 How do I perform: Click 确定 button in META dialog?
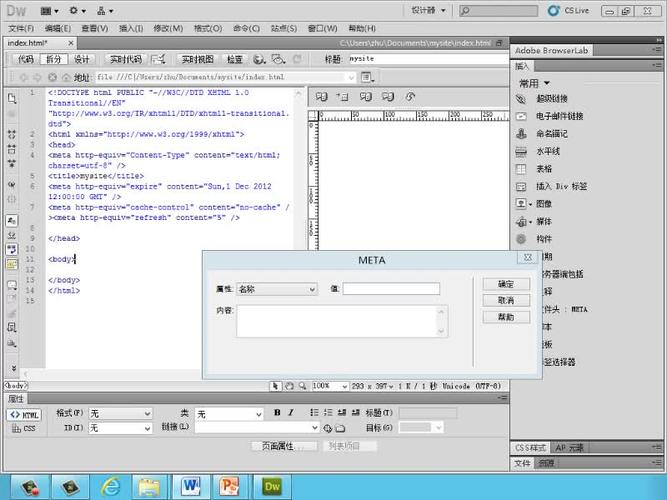(x=506, y=284)
